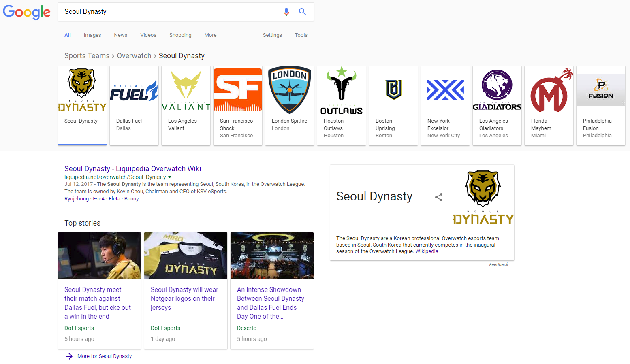Screen dimensions: 630x364
Task: Select the Dallas Fuel team logo
Action: coord(134,90)
